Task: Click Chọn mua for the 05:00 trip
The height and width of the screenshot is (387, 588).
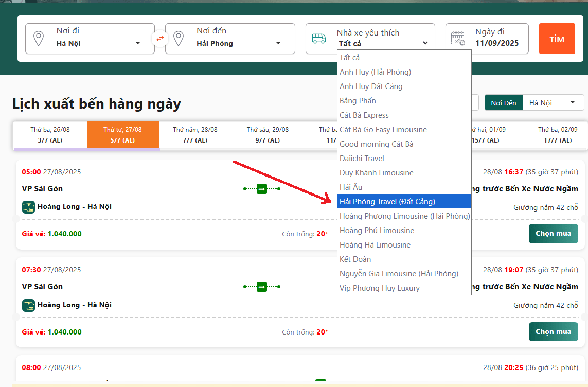Action: (x=553, y=234)
